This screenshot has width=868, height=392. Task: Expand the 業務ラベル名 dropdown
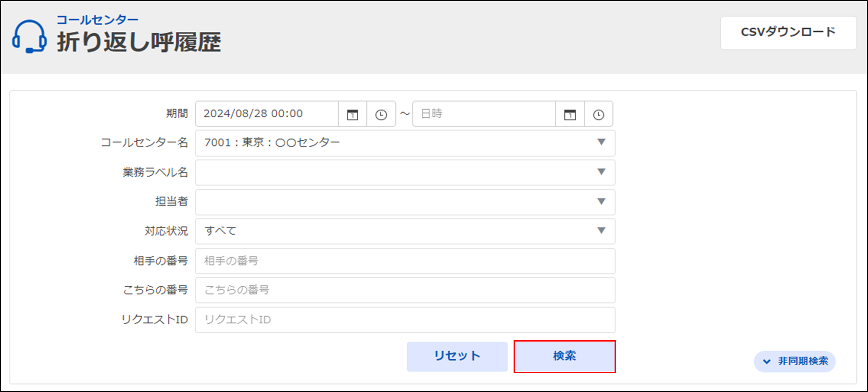[405, 172]
